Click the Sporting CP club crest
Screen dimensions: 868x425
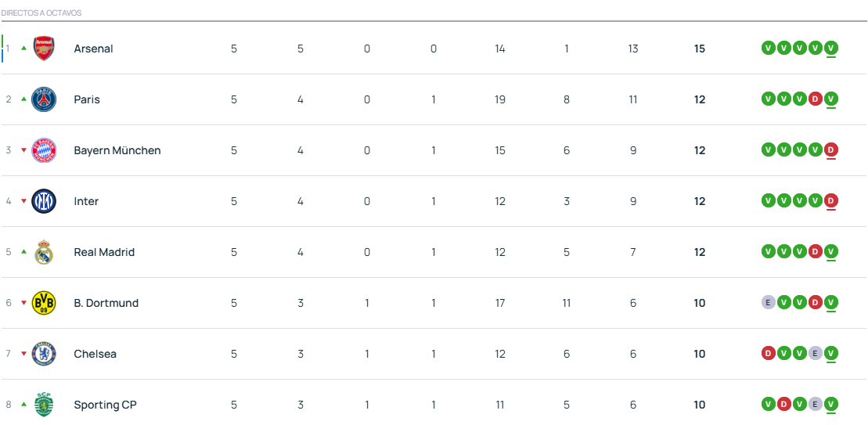(x=44, y=405)
